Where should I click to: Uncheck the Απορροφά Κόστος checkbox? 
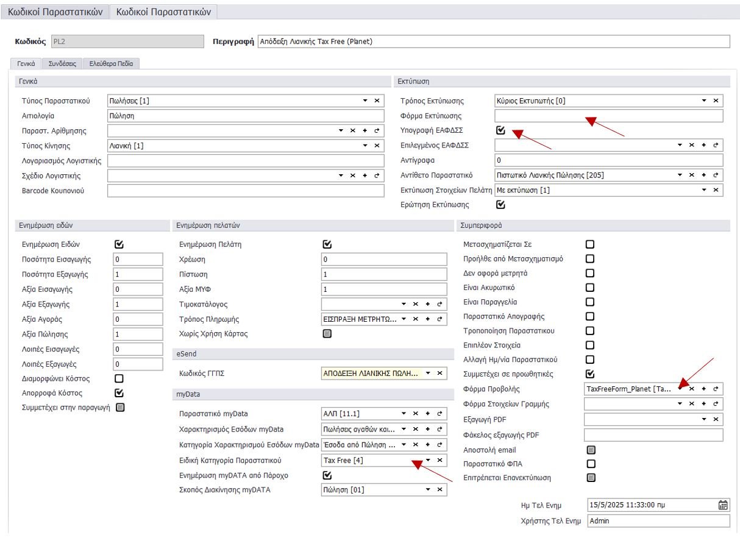(119, 393)
